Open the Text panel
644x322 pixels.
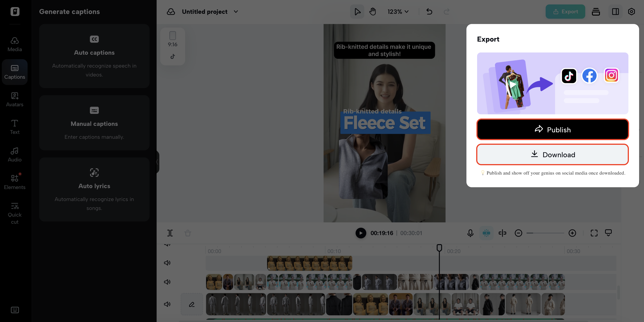pos(14,127)
